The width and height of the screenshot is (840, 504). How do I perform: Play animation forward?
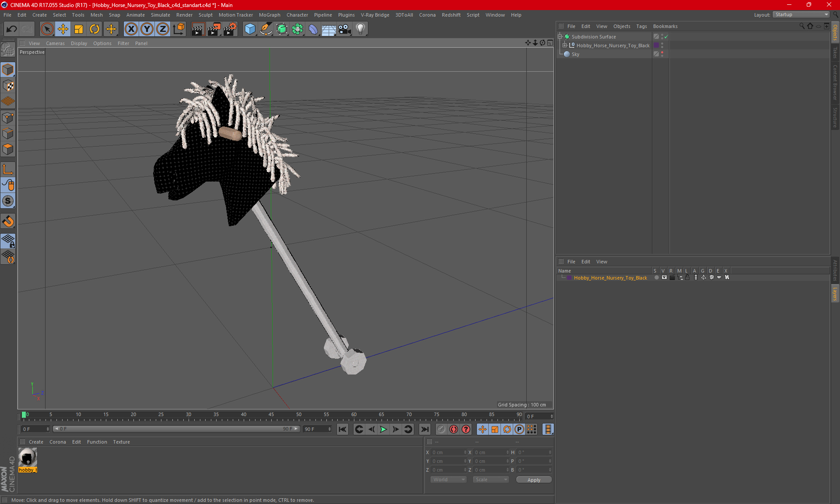(383, 429)
